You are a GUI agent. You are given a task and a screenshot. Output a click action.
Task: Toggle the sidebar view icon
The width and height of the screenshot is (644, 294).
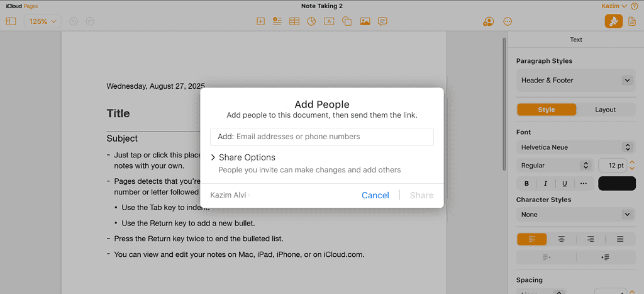(x=11, y=21)
